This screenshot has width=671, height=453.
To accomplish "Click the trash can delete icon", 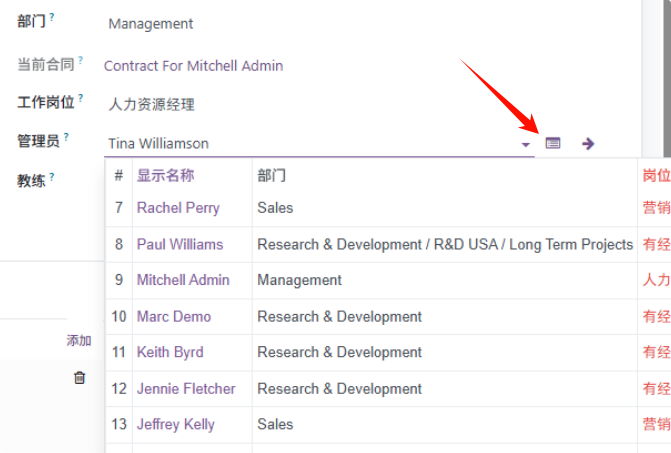I will (80, 378).
